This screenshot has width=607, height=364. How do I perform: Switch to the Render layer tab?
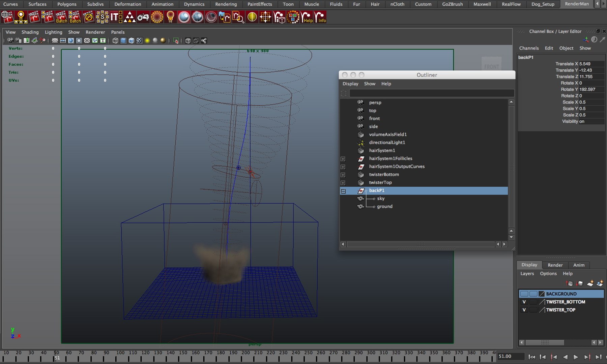click(x=555, y=265)
